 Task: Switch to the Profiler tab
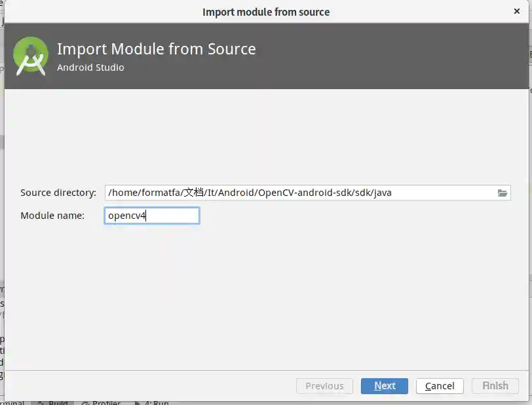pos(106,403)
